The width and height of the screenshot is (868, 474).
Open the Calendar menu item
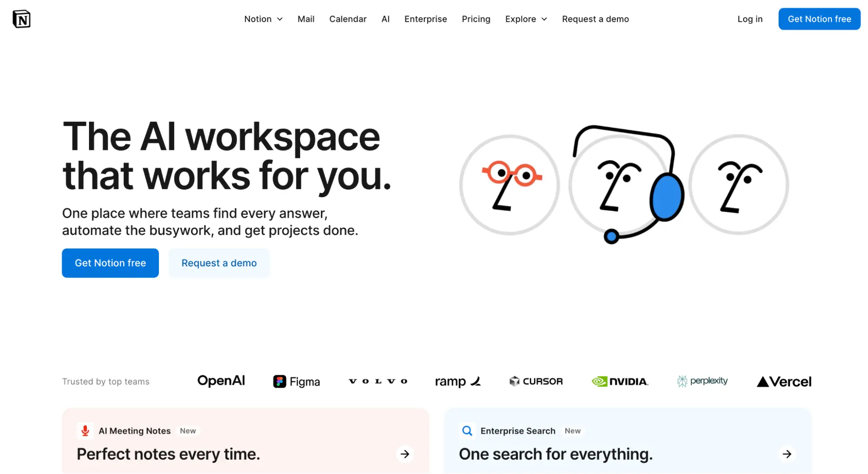point(348,19)
